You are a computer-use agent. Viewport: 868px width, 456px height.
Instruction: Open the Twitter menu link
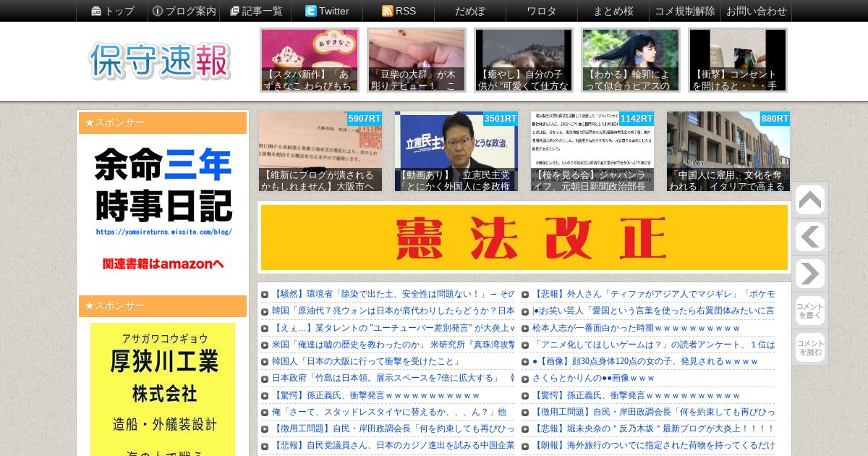327,11
